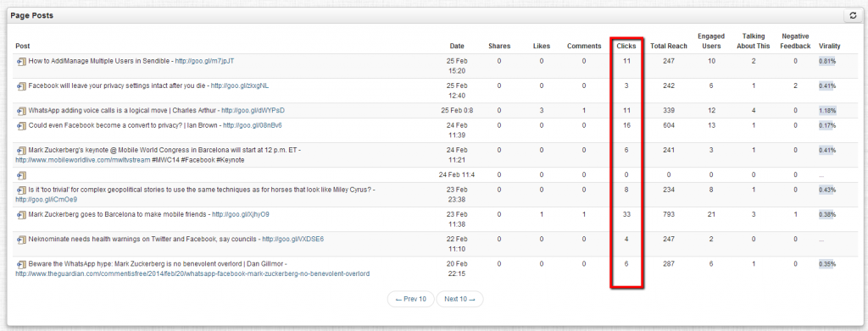Sort by the Likes column header
Viewport: 868px width, 331px height.
542,46
